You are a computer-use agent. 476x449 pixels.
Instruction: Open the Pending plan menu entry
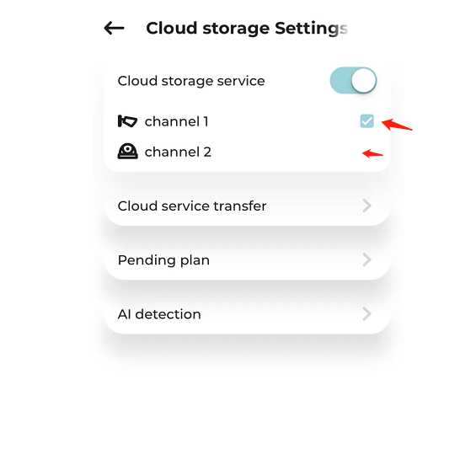point(247,259)
